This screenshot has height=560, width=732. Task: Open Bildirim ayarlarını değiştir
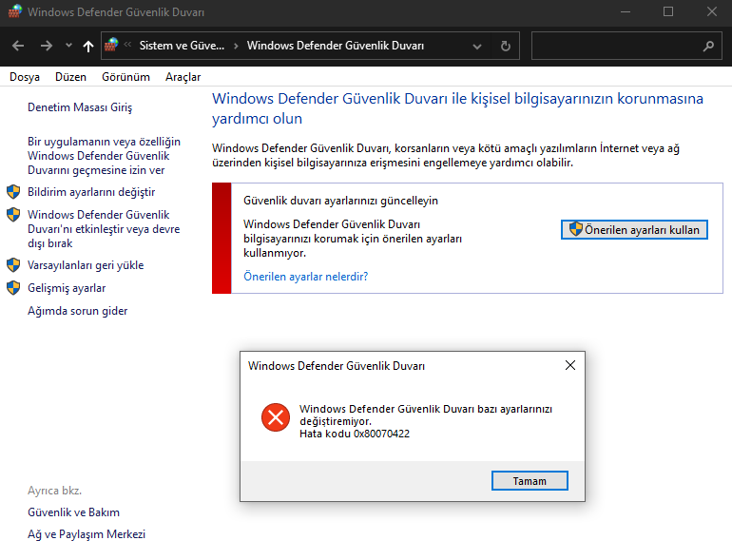coord(91,192)
